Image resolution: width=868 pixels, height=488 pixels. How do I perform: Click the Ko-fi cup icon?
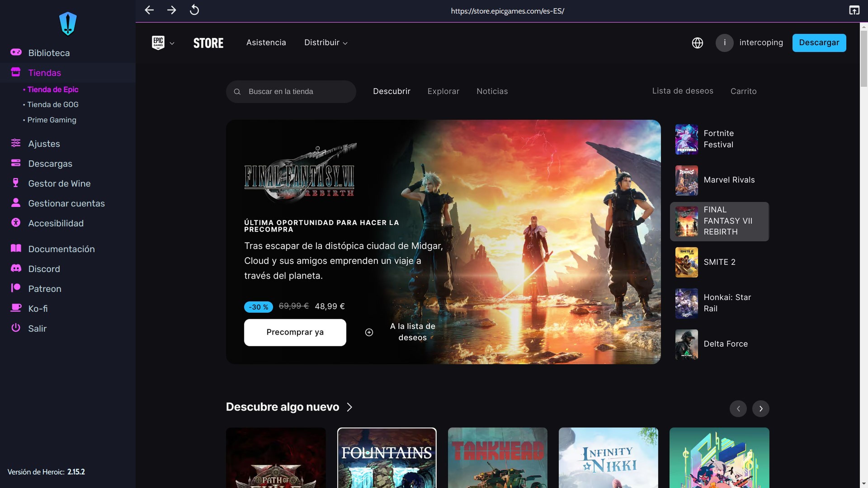pos(16,308)
